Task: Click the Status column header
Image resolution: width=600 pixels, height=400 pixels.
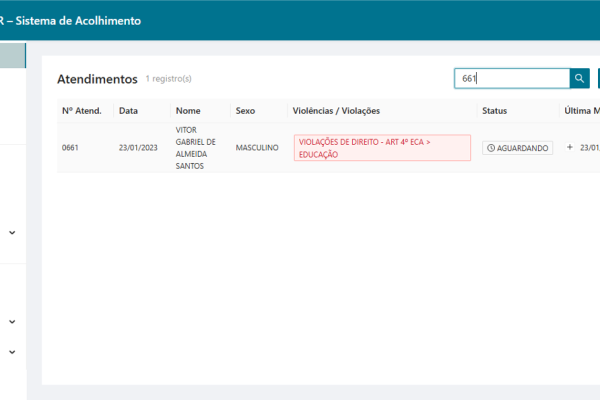Action: click(x=495, y=110)
